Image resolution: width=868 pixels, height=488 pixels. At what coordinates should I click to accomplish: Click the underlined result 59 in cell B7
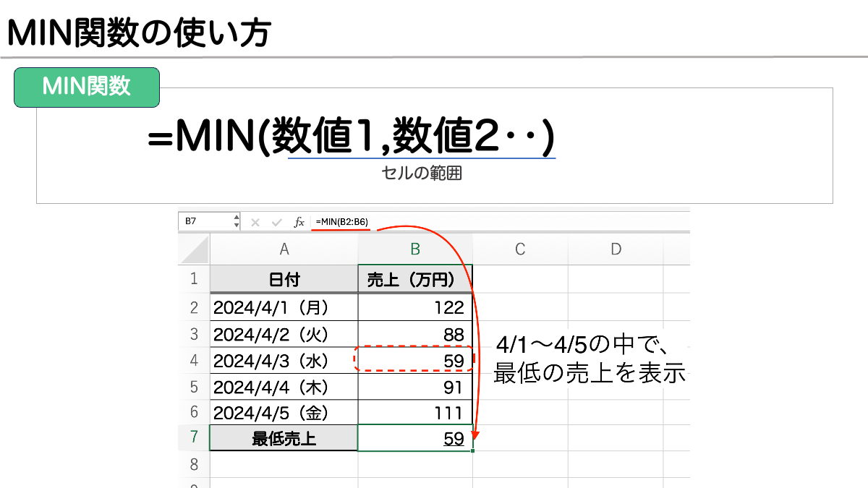pyautogui.click(x=455, y=437)
